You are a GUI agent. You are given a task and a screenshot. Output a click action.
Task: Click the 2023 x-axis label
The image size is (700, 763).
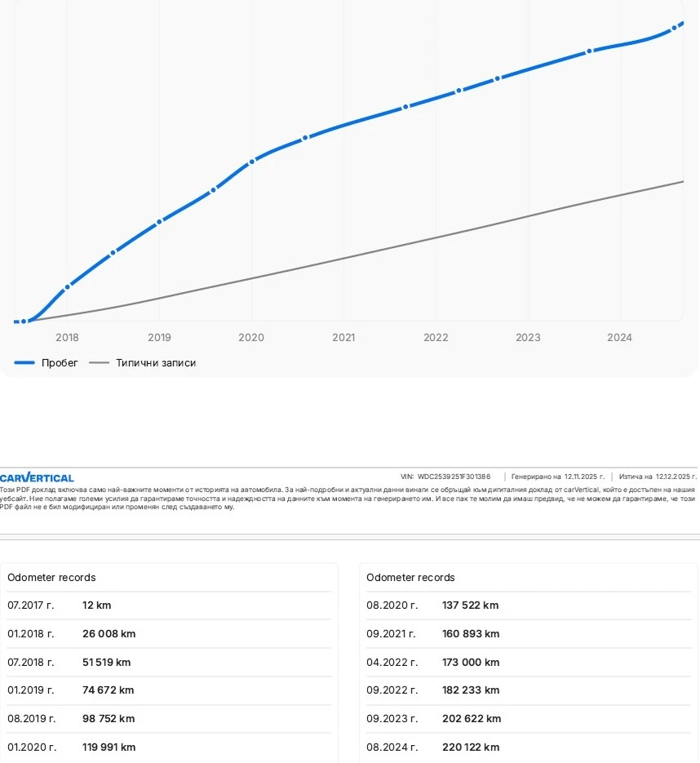tap(528, 338)
